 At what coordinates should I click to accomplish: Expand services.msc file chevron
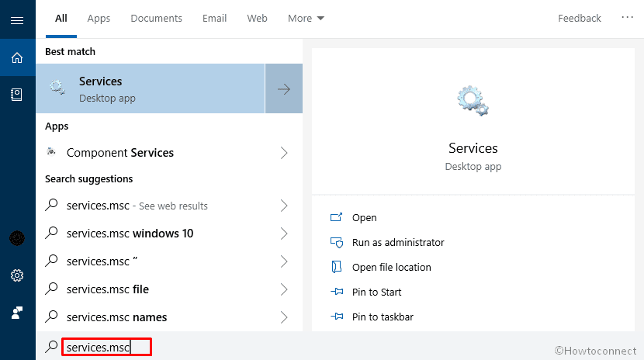(284, 289)
